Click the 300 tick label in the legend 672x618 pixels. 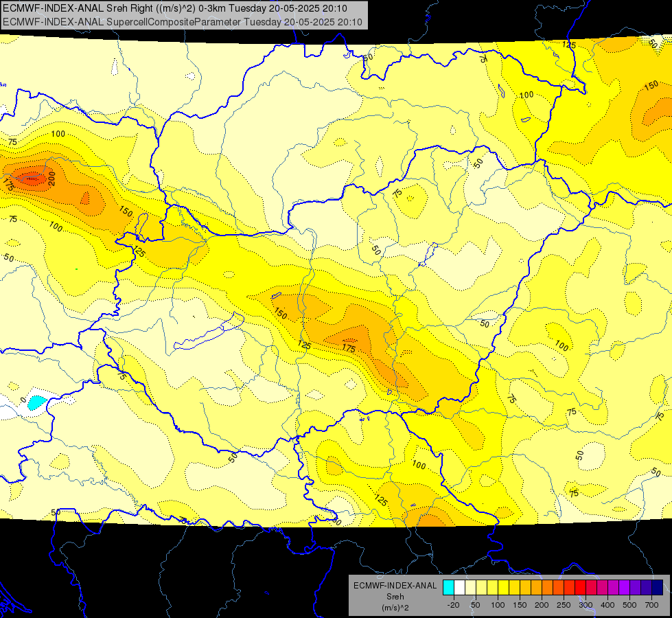(x=586, y=605)
